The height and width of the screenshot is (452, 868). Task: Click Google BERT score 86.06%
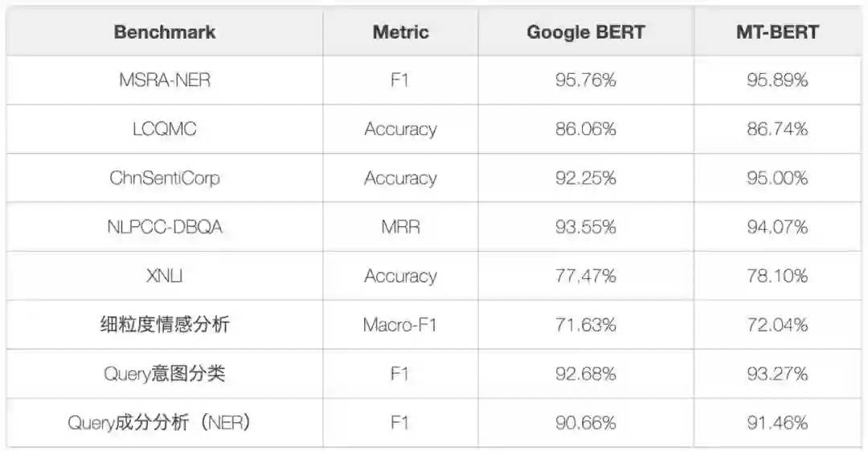[586, 129]
